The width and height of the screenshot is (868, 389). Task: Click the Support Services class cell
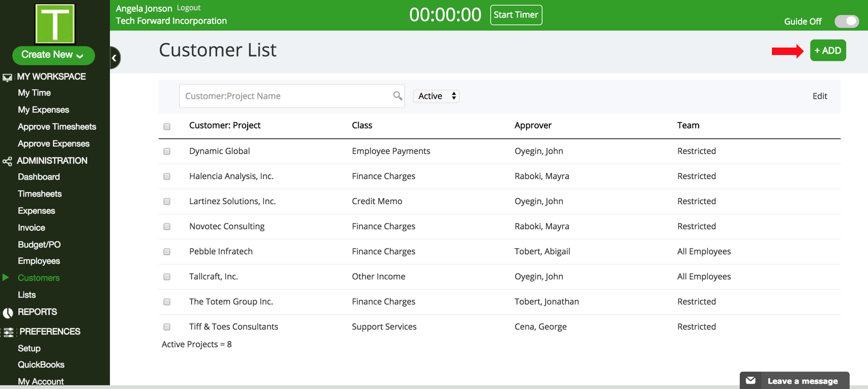point(384,327)
